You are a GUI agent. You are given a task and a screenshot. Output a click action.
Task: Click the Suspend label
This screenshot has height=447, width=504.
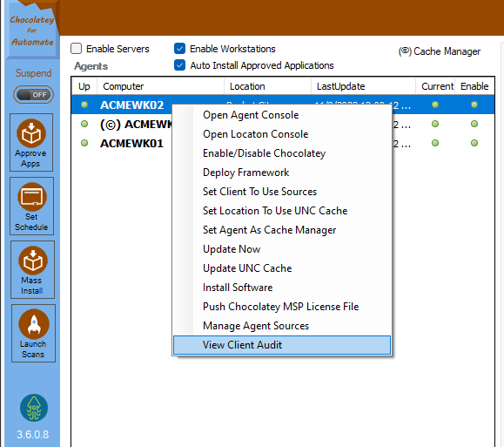(33, 73)
